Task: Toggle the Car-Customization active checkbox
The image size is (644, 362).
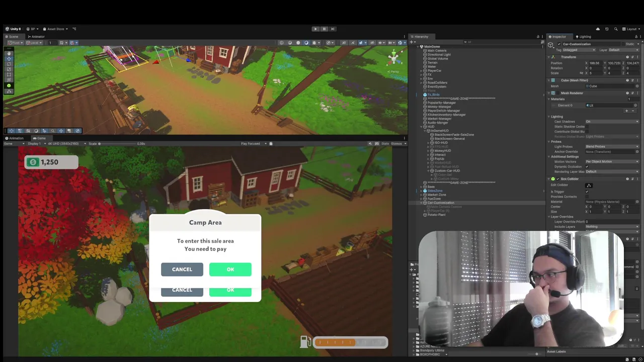Action: (559, 44)
